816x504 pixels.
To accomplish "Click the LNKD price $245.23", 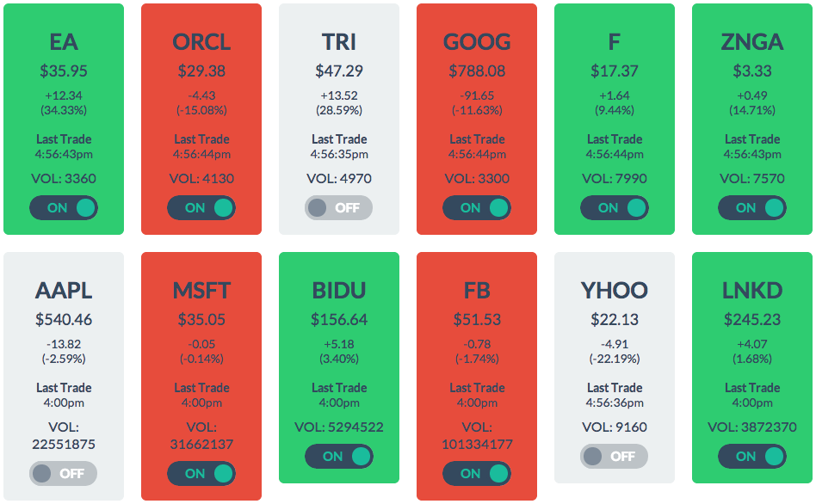I will 752,319.
